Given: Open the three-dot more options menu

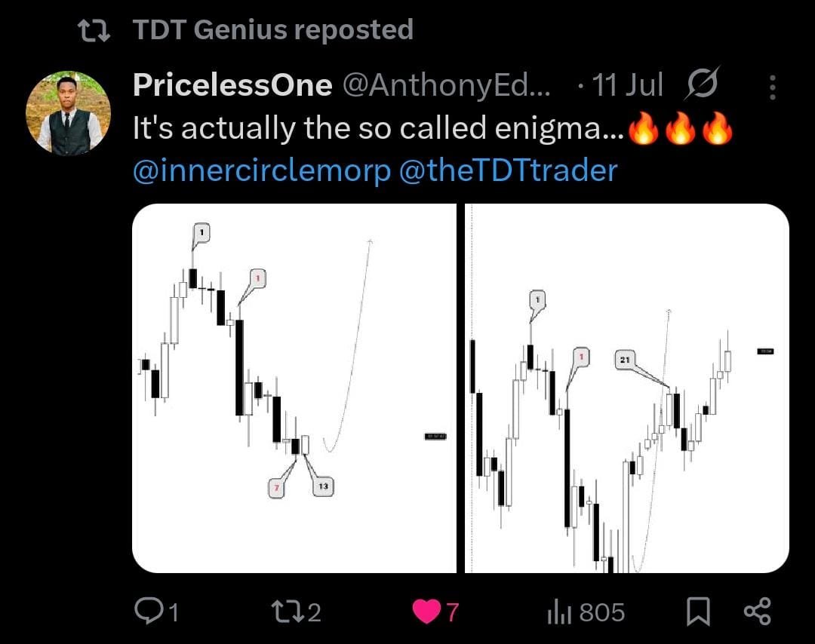Looking at the screenshot, I should 772,87.
